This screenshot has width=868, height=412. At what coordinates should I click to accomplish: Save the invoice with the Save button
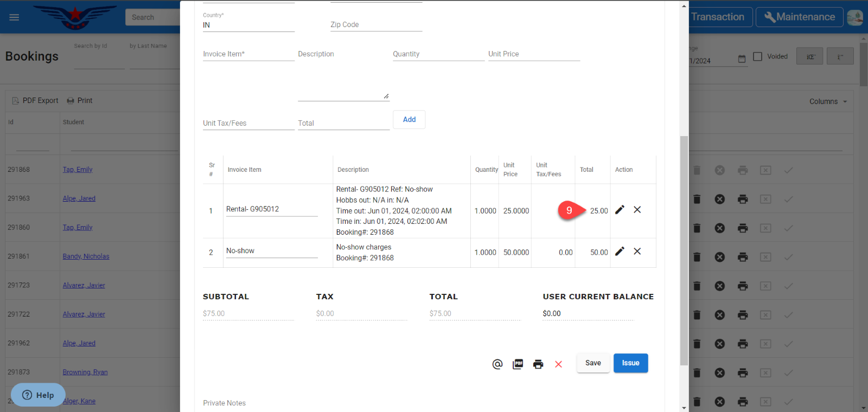(593, 363)
